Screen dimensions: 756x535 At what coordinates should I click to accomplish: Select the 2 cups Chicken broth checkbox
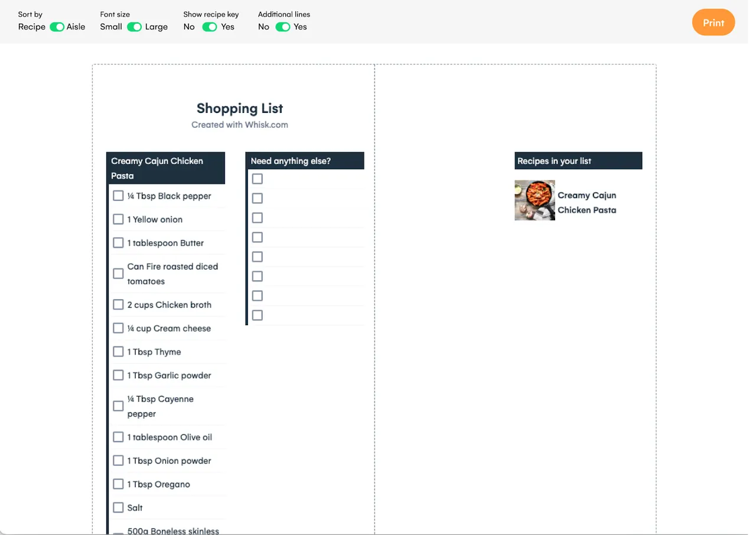pyautogui.click(x=118, y=304)
